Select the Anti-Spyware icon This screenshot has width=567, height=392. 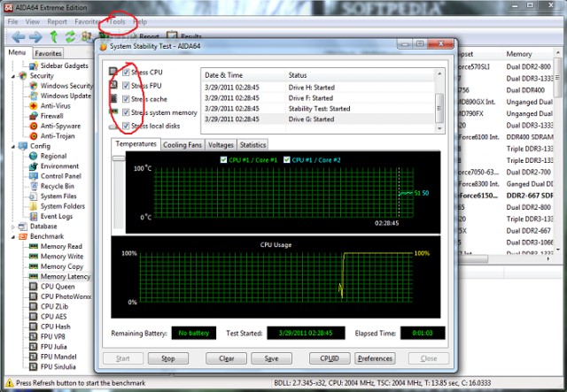coord(34,126)
